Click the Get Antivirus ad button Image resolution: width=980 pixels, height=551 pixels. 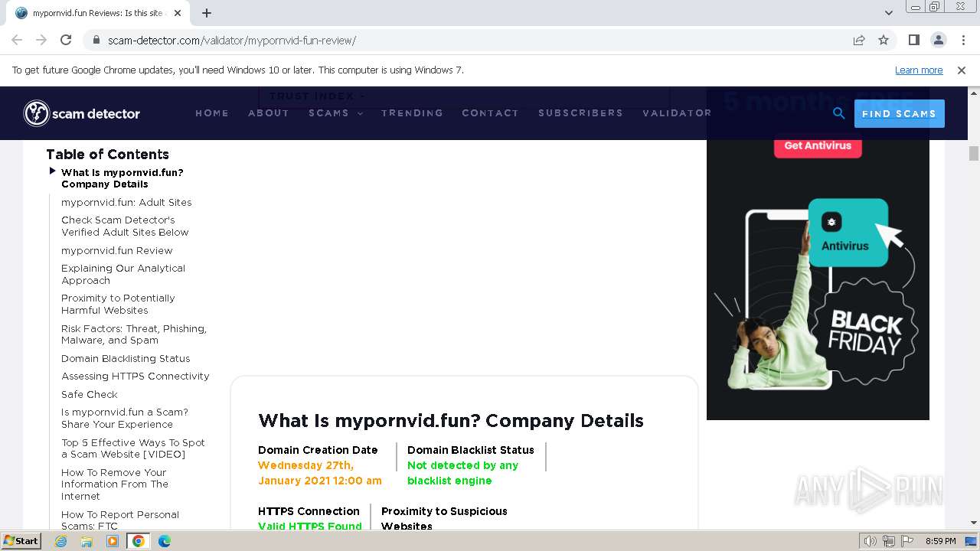pos(818,145)
